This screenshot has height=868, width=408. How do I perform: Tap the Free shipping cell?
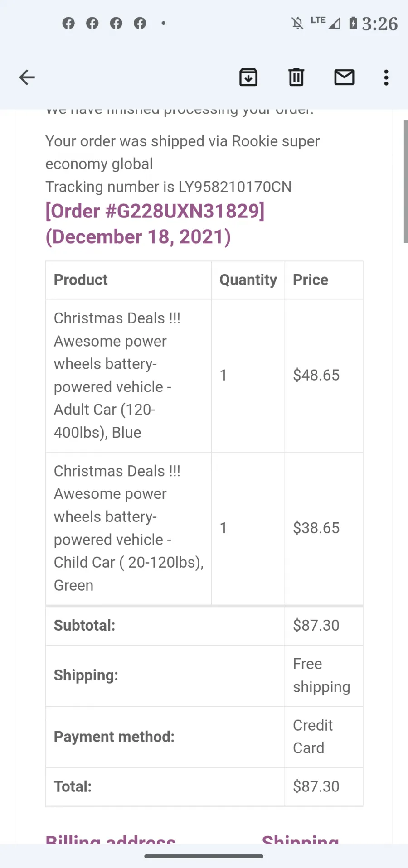(x=324, y=675)
